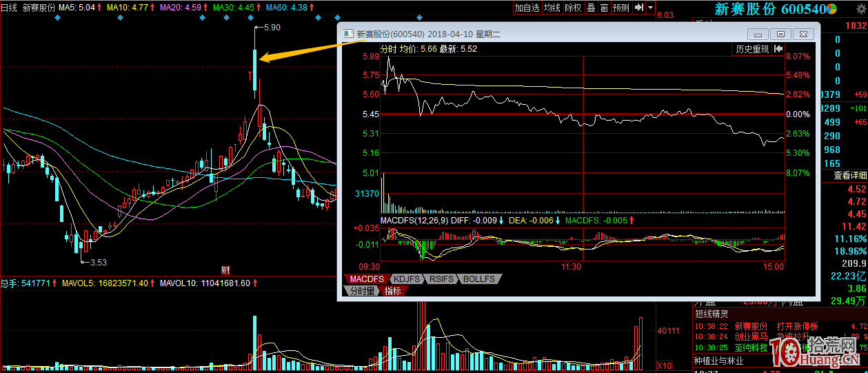This screenshot has width=868, height=373.
Task: Click the 预测 forecast button
Action: [x=621, y=8]
